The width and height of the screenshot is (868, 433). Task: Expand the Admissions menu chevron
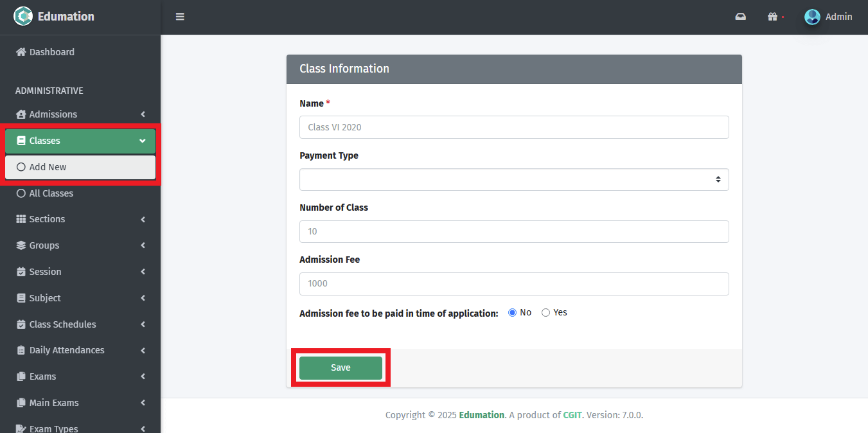click(x=143, y=114)
